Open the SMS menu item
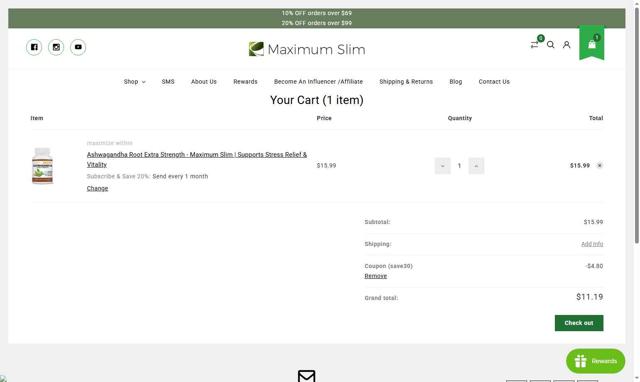Screen dimensions: 640x382 168,82
